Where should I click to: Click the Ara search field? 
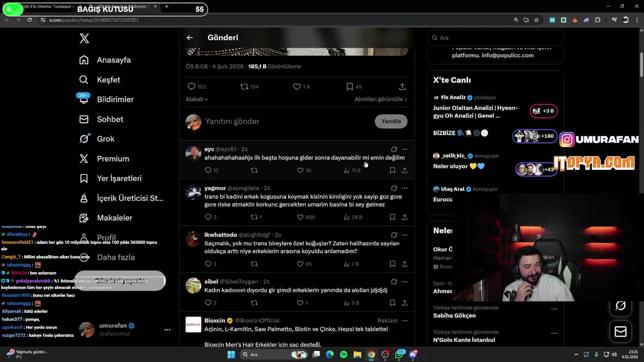(x=495, y=38)
